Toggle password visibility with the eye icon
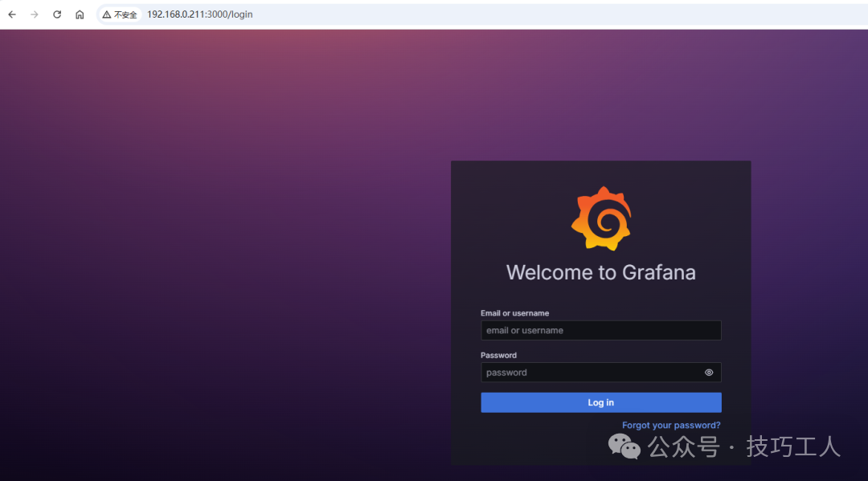 pos(709,373)
